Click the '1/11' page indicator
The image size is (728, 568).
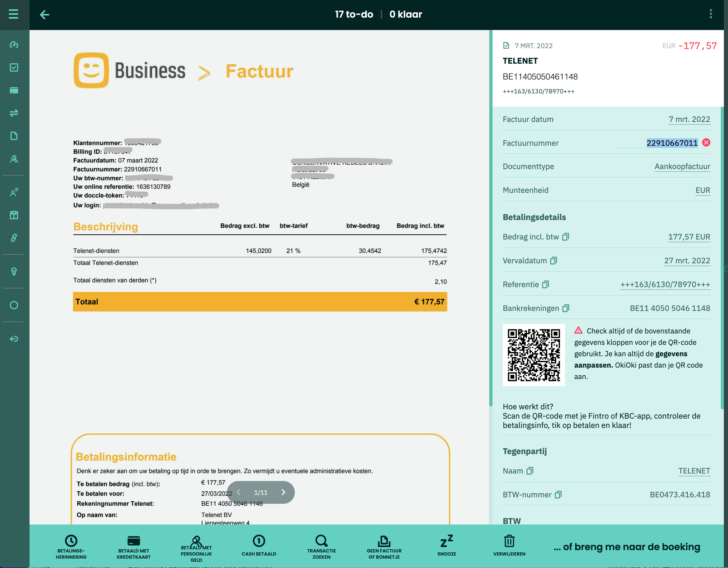pos(261,492)
